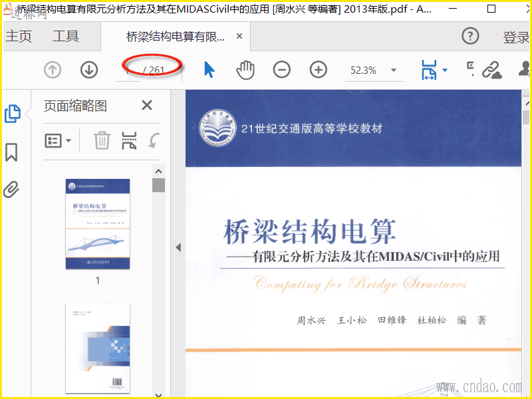Click the rotate pages icon in thumbnails panel
Viewport: 532px width, 399px height.
tap(154, 140)
